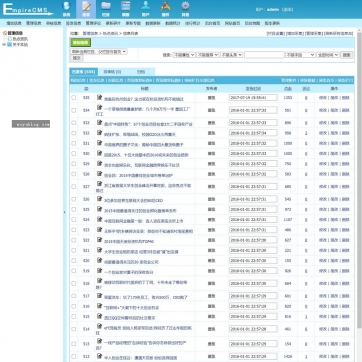Check the checkbox for row ID 531
This screenshot has height=362, width=362.
(74, 143)
